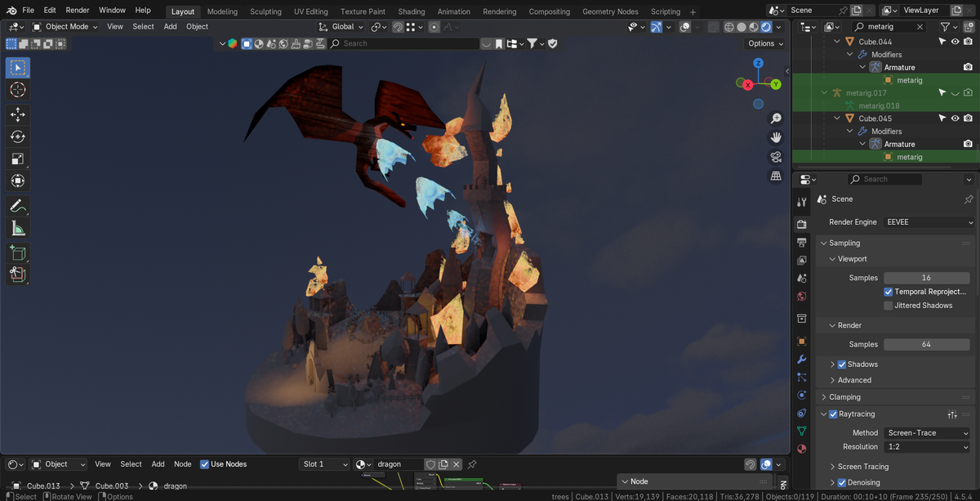Adjust the Viewport Samples value slider
This screenshot has height=501, width=980.
927,277
